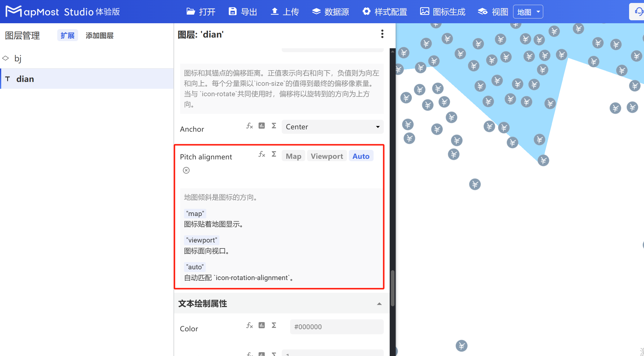Viewport: 644px width, 356px height.
Task: Keep Auto selected for Pitch alignment
Action: 361,156
